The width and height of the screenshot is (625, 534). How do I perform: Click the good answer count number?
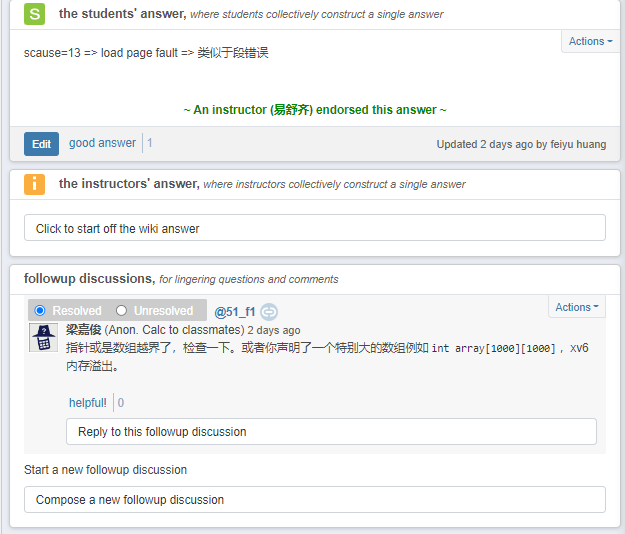click(150, 143)
